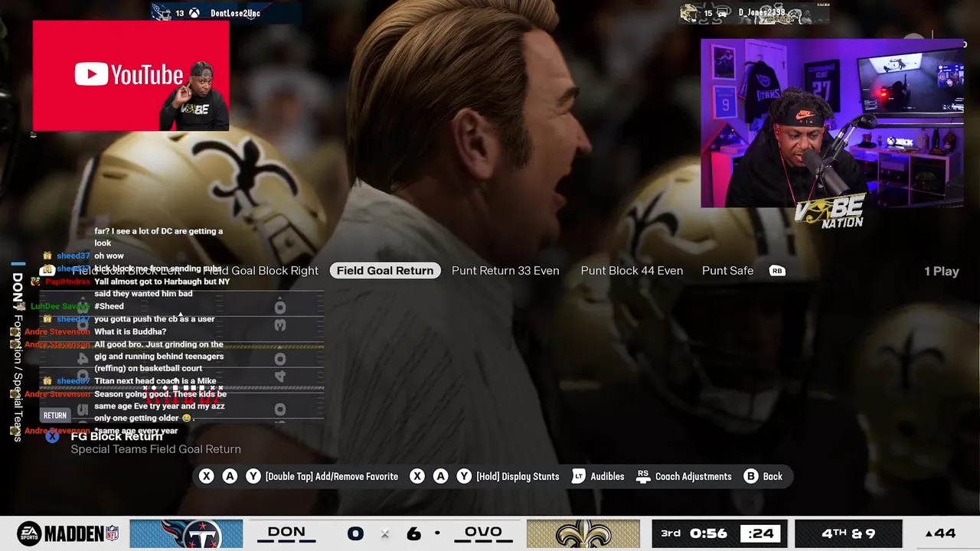980x551 pixels.
Task: Click the Titans team logo on scoreboard
Action: (186, 533)
